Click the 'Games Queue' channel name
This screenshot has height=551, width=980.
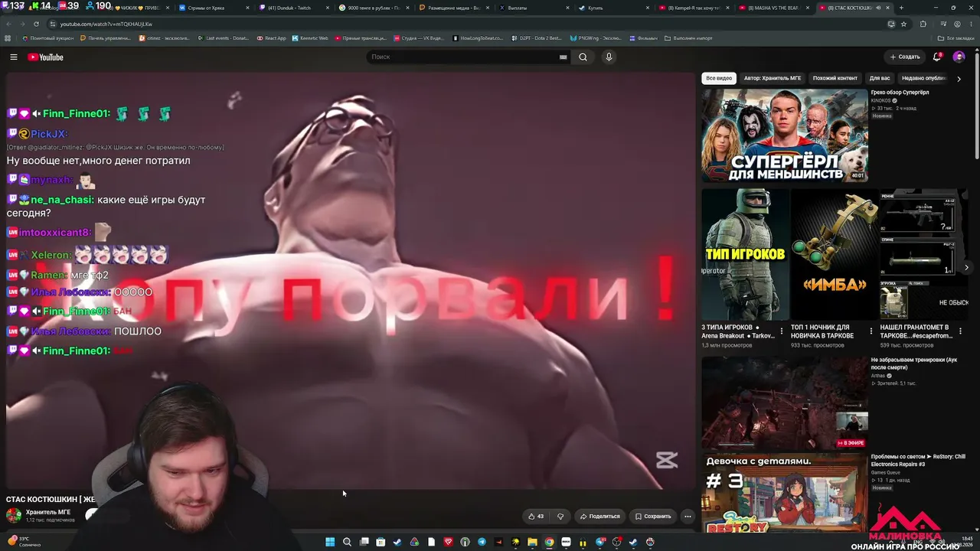click(886, 472)
